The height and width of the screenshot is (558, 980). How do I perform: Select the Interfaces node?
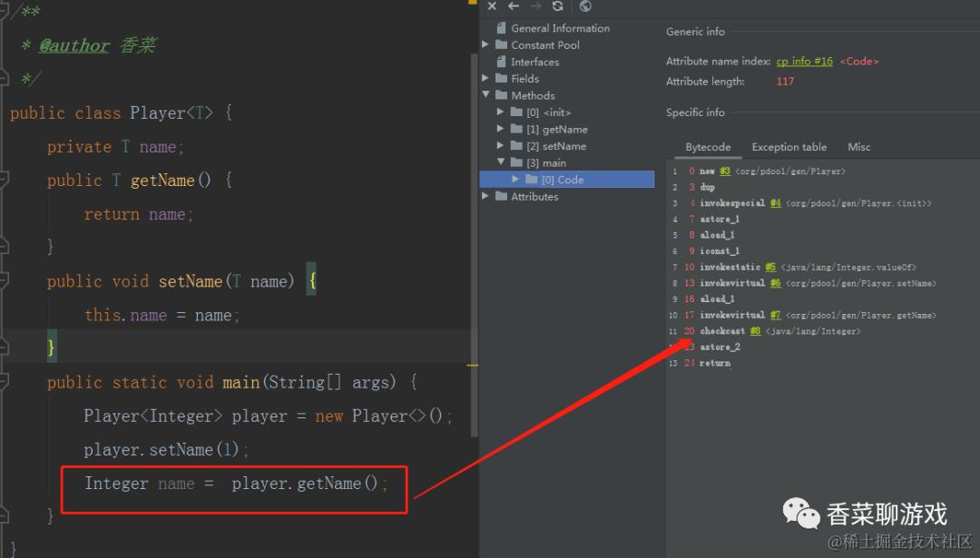(x=535, y=62)
